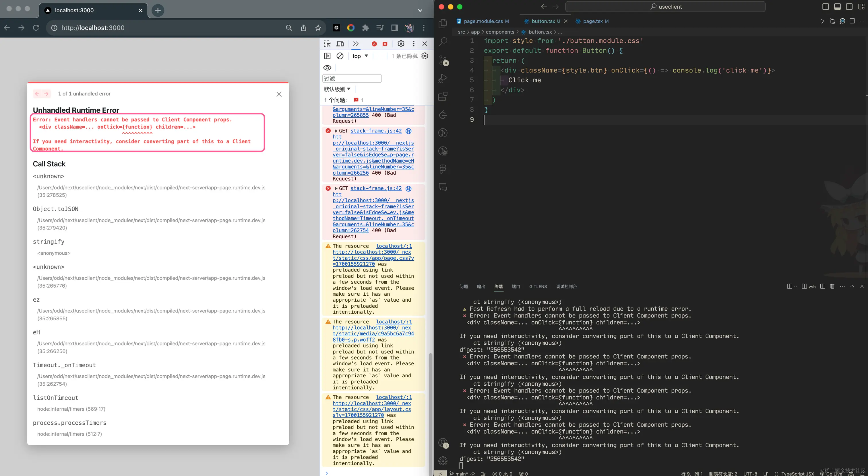Open DevTools settings gear
Image resolution: width=868 pixels, height=476 pixels.
(x=401, y=44)
